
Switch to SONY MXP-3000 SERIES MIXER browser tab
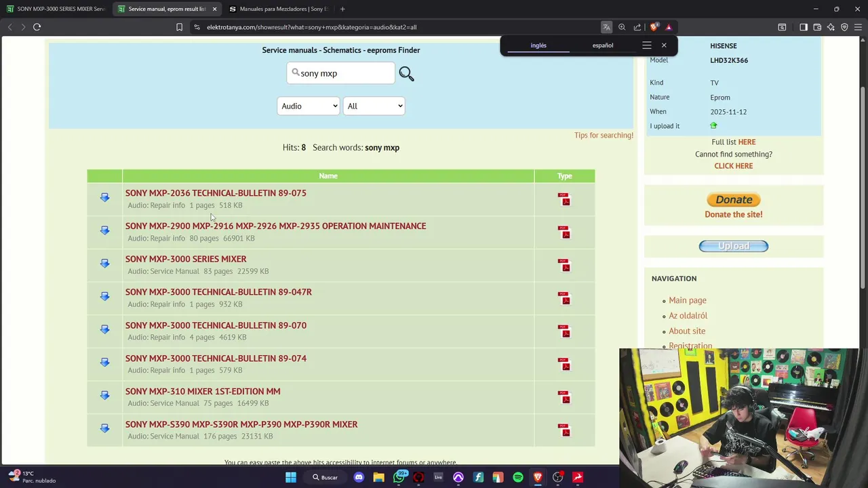point(56,9)
